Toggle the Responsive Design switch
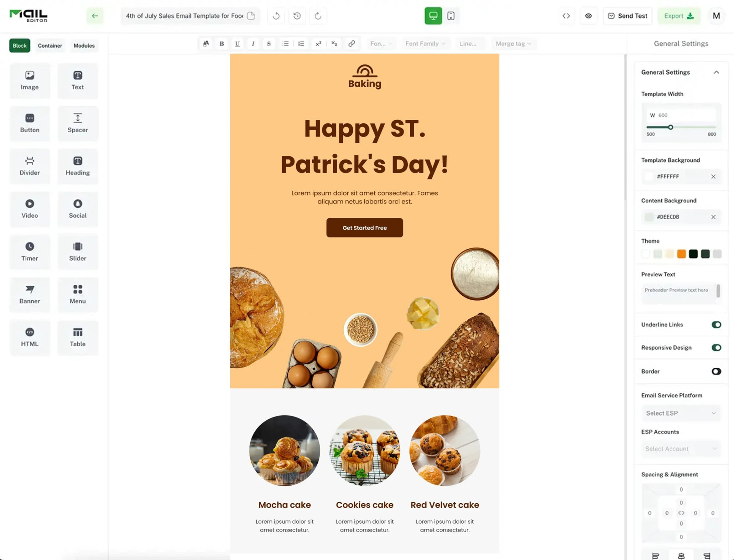 (x=716, y=348)
